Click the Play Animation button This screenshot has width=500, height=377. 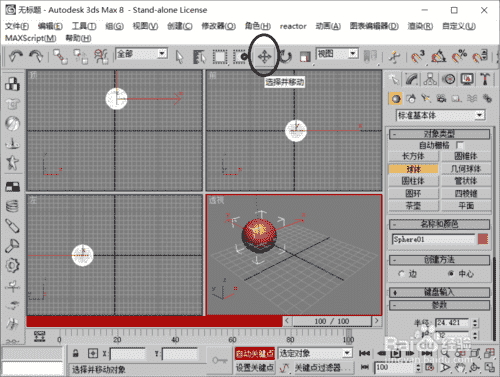(395, 353)
